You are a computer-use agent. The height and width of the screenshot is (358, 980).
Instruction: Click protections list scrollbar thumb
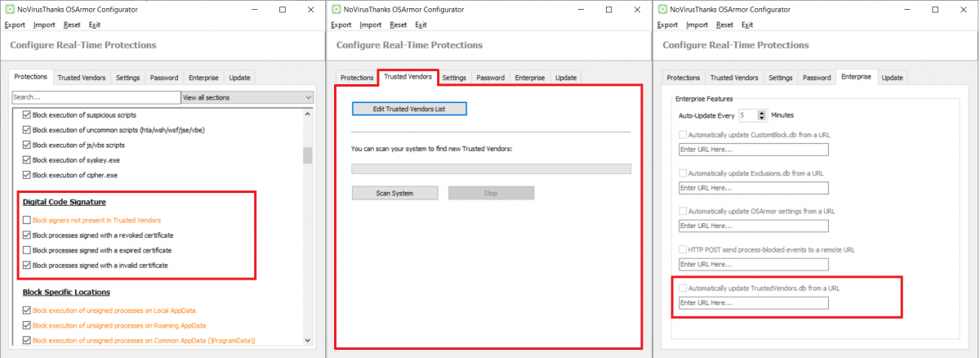(x=307, y=155)
